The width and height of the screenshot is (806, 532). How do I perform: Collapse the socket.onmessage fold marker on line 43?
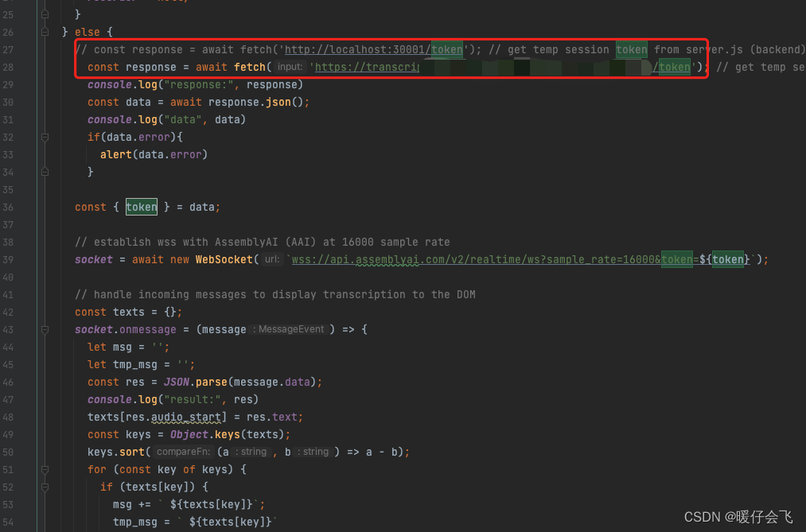45,330
